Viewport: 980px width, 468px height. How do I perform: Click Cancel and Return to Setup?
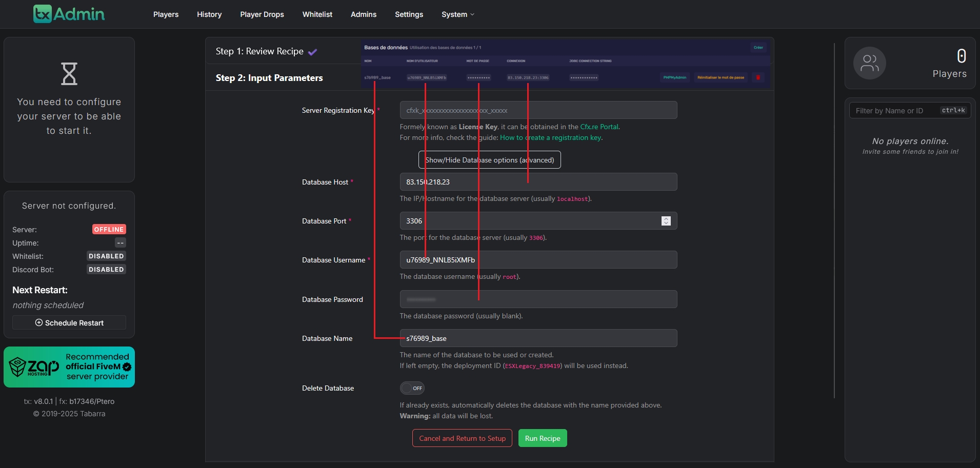coord(462,438)
